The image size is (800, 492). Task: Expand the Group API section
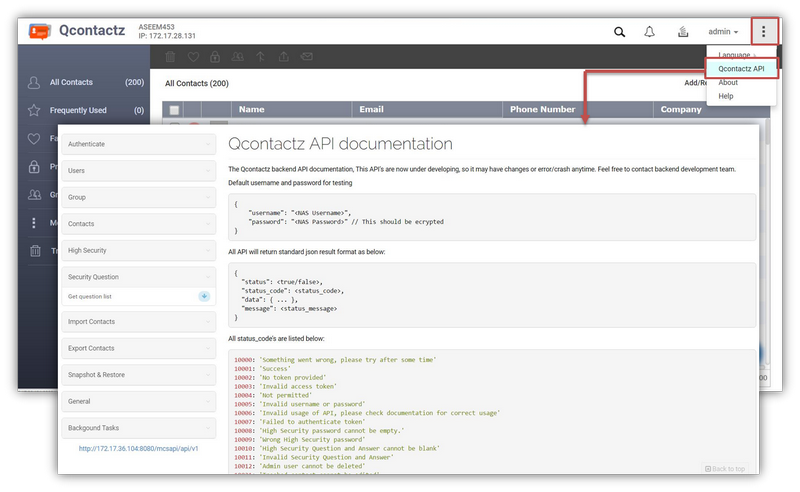pyautogui.click(x=139, y=197)
